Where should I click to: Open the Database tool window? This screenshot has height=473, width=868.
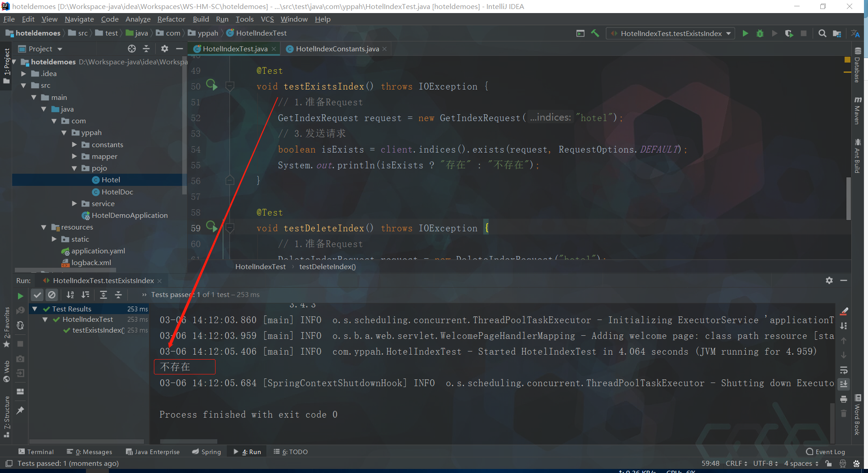click(858, 65)
